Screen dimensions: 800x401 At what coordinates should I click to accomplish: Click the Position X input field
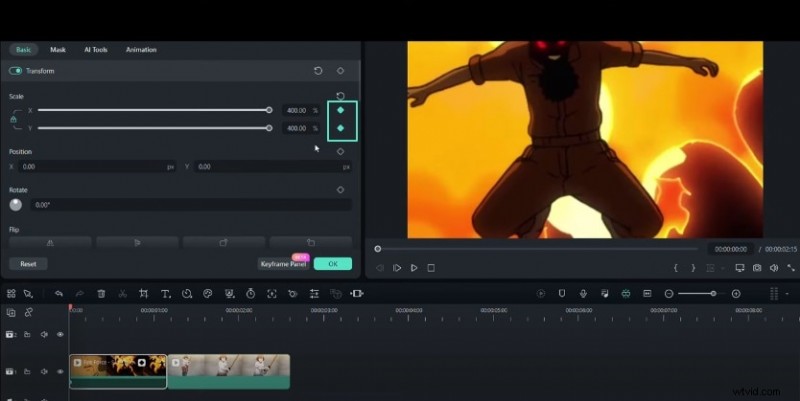97,167
